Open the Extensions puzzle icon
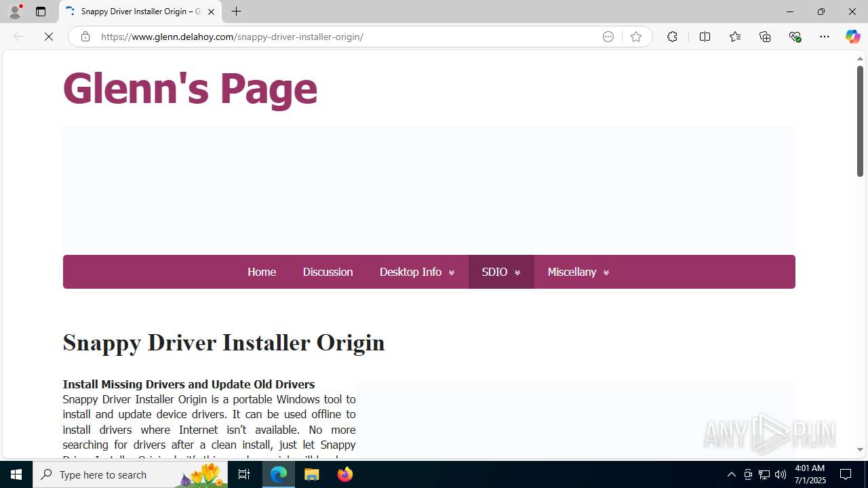This screenshot has height=488, width=868. [672, 37]
